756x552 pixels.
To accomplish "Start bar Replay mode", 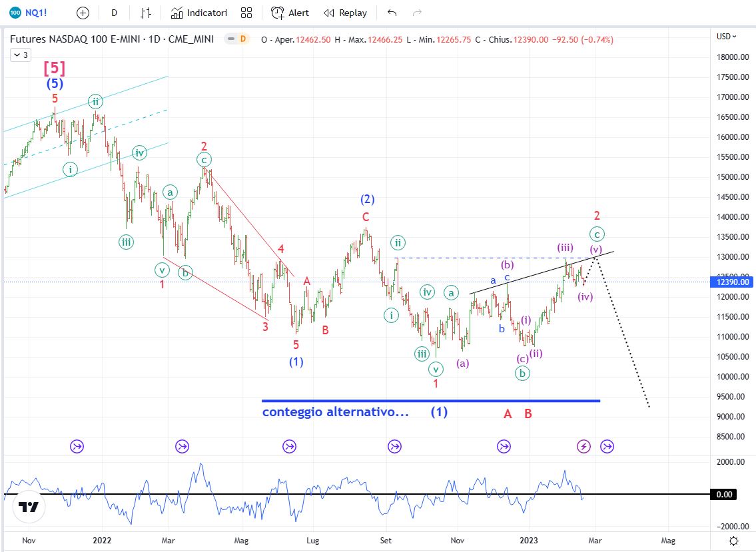I will [x=345, y=13].
